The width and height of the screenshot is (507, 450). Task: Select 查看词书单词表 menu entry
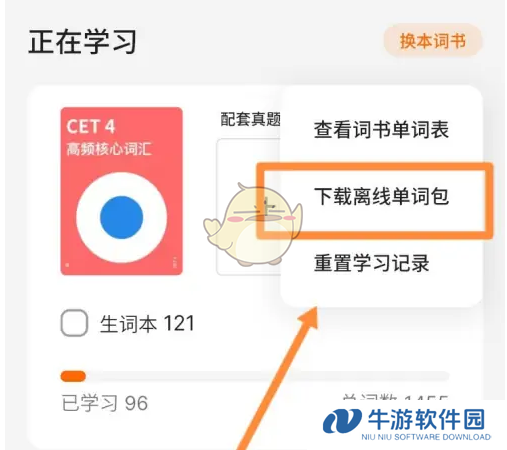tap(381, 130)
